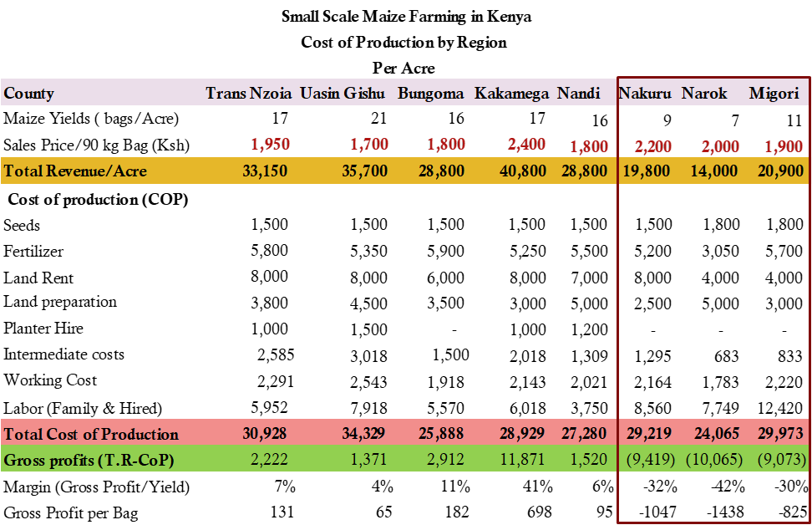Click Trans Nzoia sales price 1,950

[x=271, y=145]
